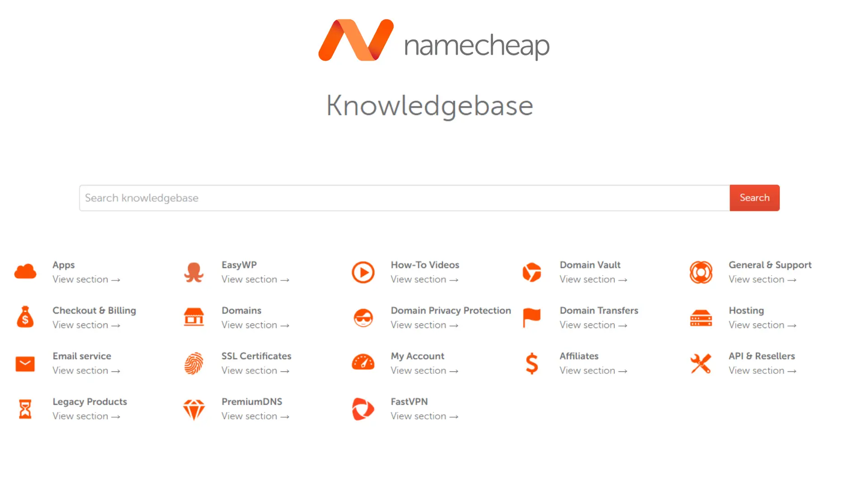Viewport: 868px width, 488px height.
Task: Click View section under EasyWP
Action: tap(255, 279)
